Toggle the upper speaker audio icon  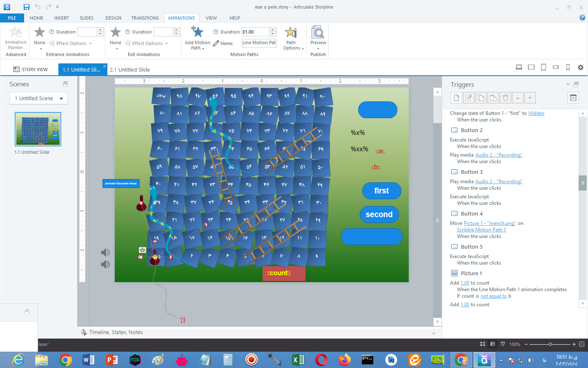click(x=105, y=253)
